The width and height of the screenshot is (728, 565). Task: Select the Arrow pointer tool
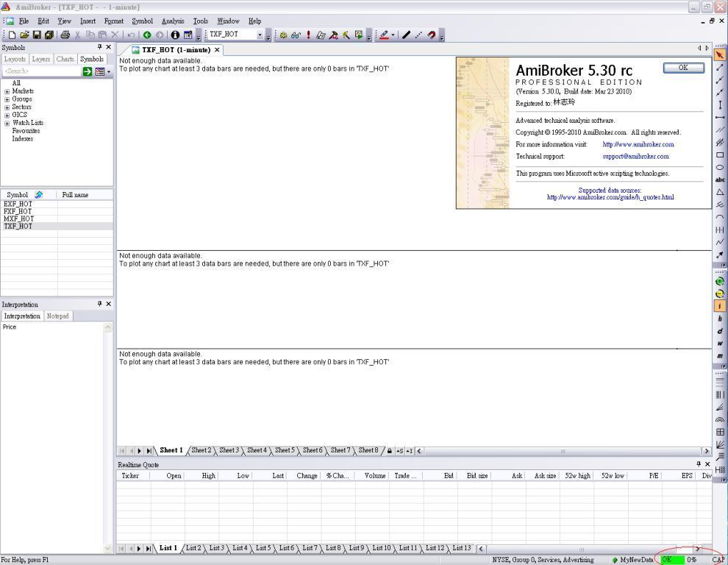coord(720,55)
